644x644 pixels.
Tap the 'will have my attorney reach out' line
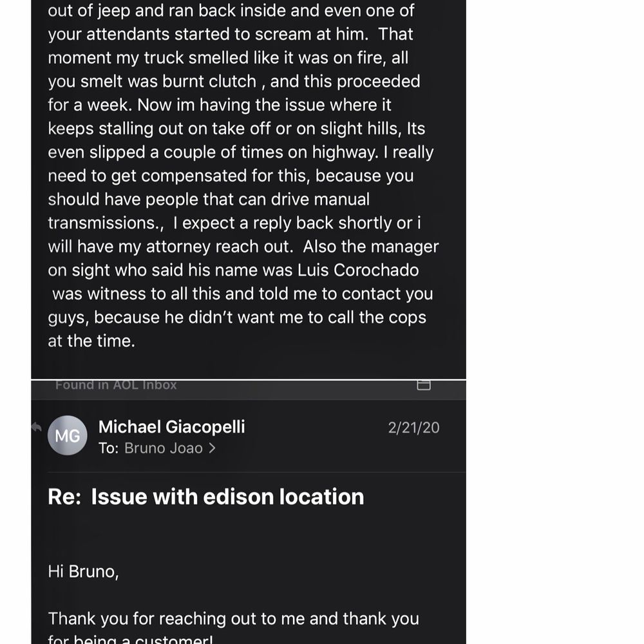coord(243,247)
